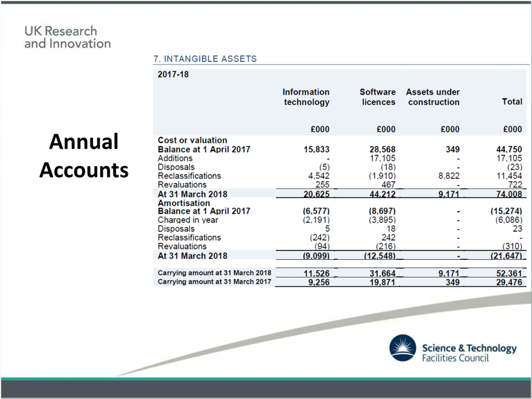This screenshot has width=532, height=399.
Task: Click the 'Software licences' column header
Action: tap(378, 97)
